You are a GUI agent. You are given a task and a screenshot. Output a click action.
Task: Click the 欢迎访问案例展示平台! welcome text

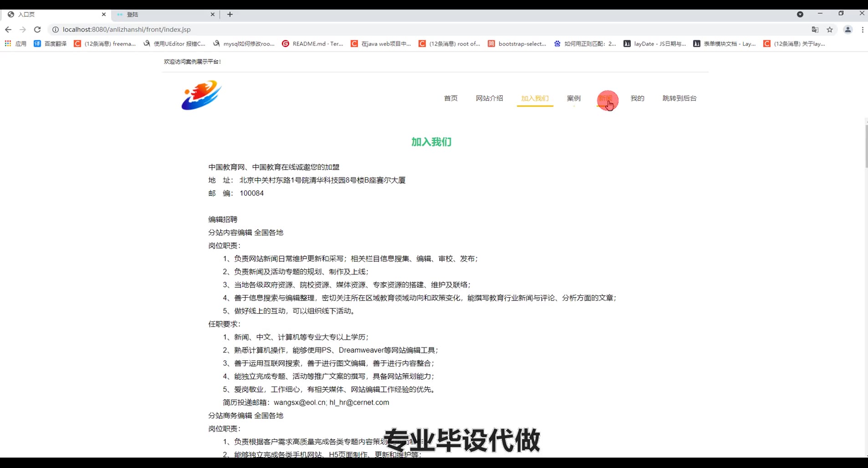coord(192,61)
